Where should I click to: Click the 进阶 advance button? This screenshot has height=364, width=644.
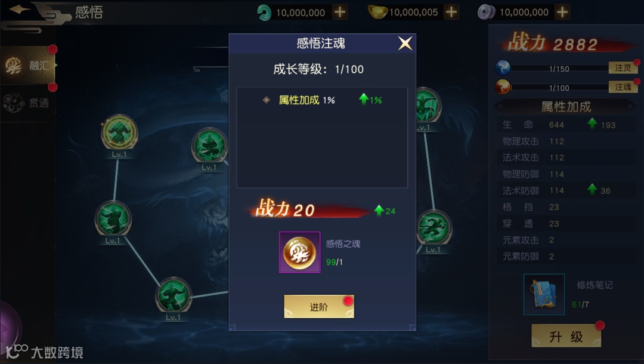pyautogui.click(x=319, y=307)
